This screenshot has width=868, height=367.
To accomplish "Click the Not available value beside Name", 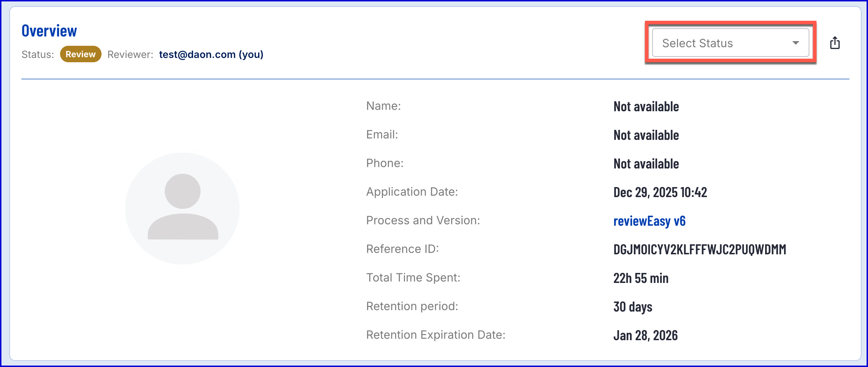I will [x=646, y=107].
